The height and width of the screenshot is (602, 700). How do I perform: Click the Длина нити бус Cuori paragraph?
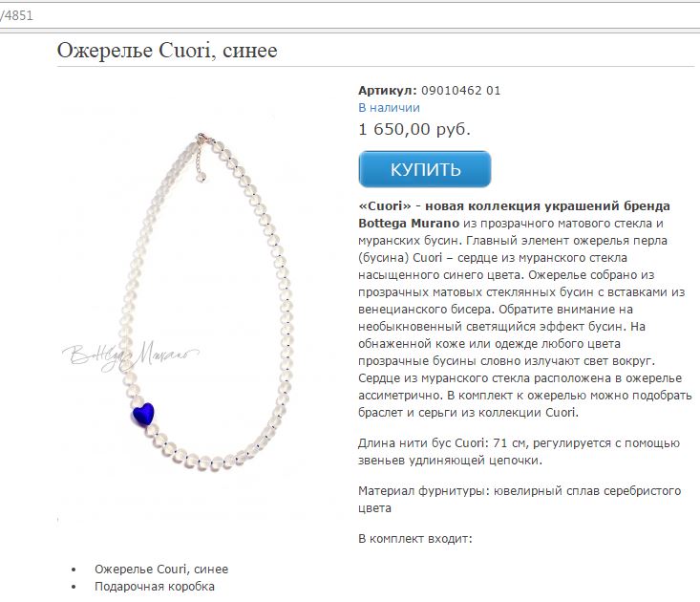pos(519,451)
